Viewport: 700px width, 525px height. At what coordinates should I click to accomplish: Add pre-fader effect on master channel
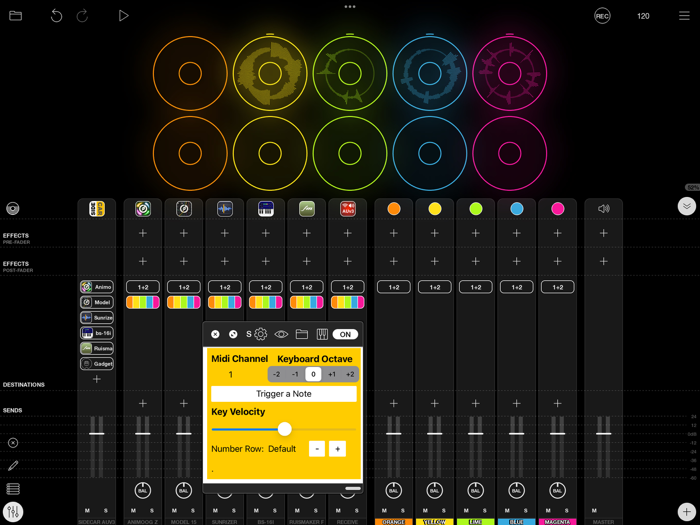[x=604, y=233]
